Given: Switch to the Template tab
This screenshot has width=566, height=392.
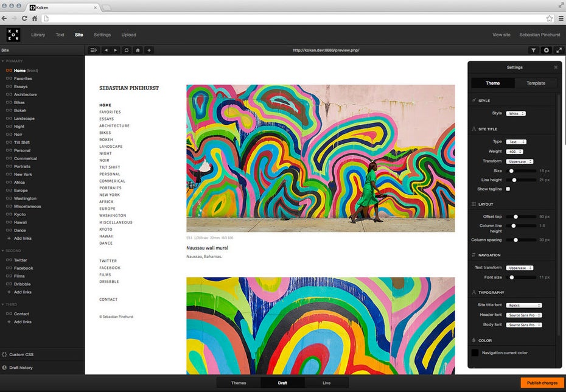Looking at the screenshot, I should [x=536, y=83].
